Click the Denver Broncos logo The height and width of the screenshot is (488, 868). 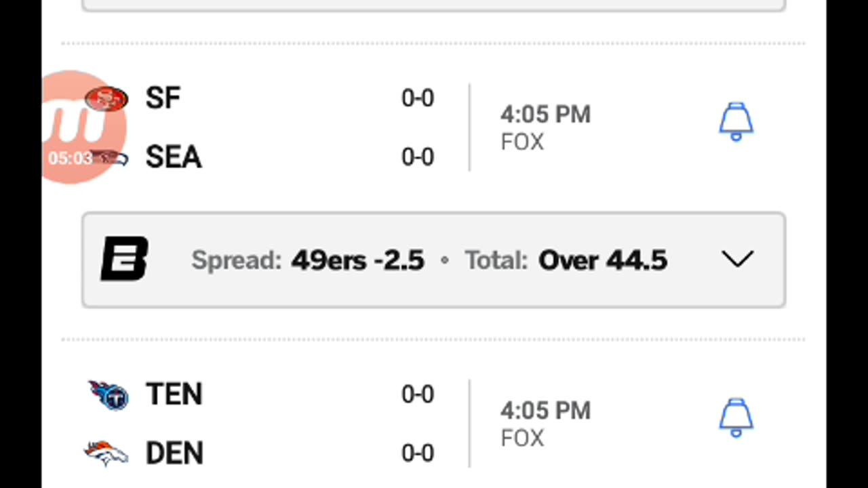(106, 453)
